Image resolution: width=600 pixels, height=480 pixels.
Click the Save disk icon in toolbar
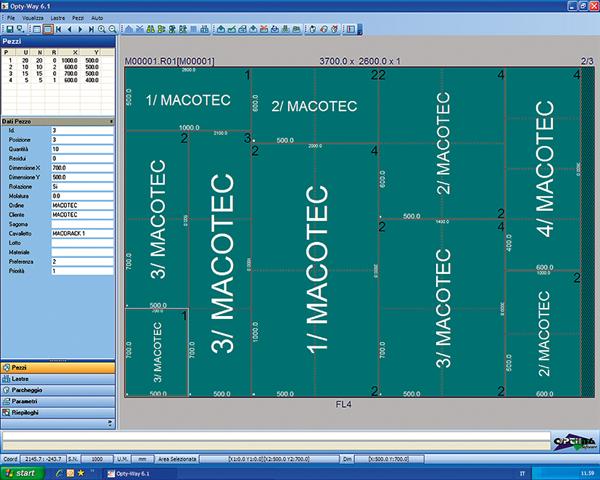(10, 29)
